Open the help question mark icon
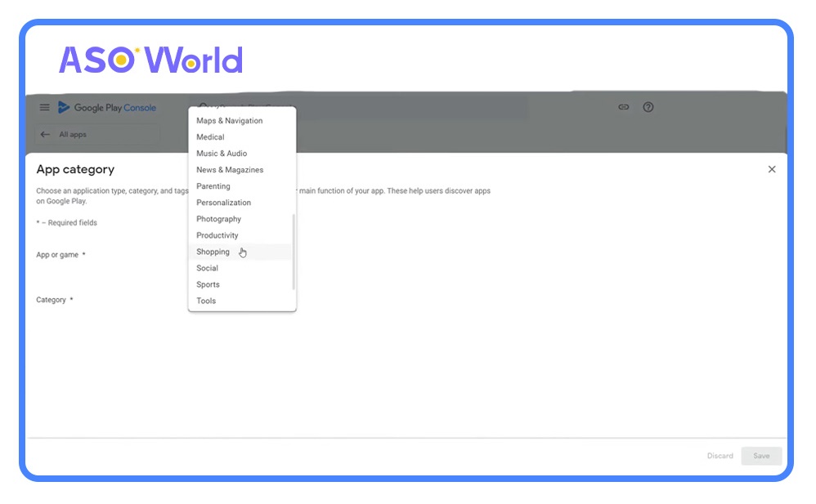This screenshot has width=816, height=504. pos(648,107)
